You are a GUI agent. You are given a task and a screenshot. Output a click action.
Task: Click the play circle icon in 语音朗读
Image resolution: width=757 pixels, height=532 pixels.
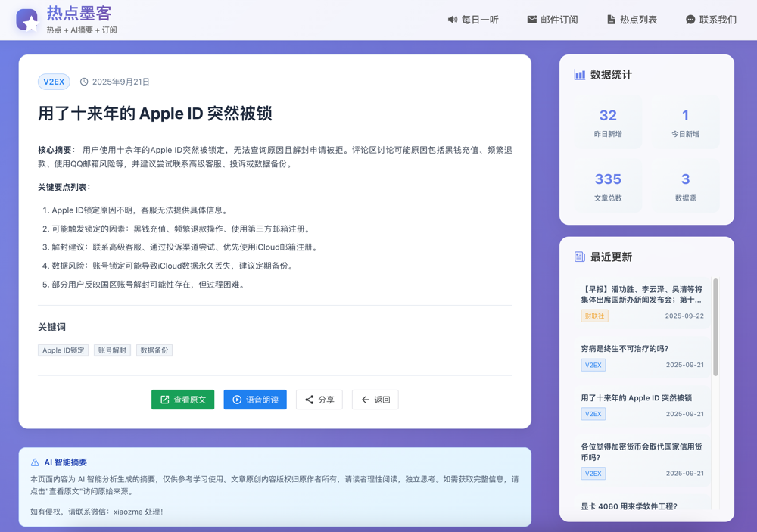coord(237,400)
